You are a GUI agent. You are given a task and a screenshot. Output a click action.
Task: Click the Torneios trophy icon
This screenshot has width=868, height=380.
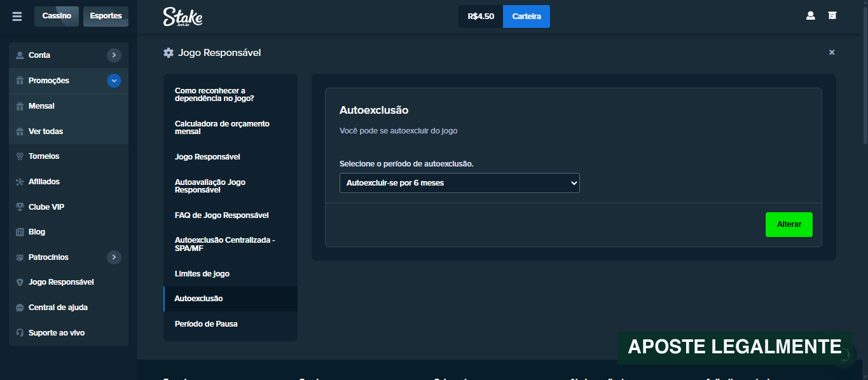(20, 156)
